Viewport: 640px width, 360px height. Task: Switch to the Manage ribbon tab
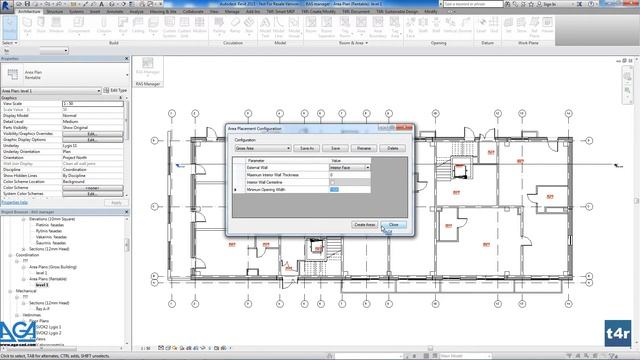click(232, 11)
